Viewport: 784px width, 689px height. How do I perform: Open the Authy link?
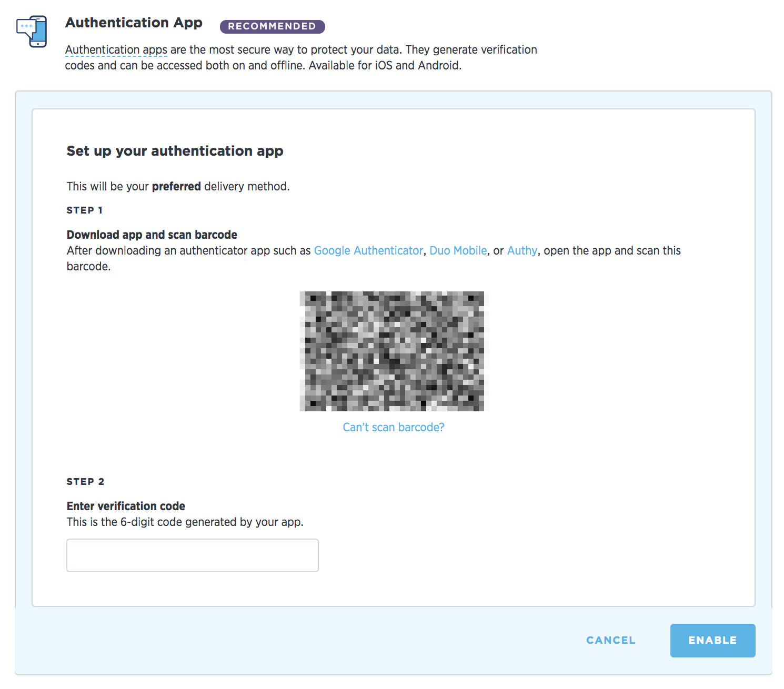pyautogui.click(x=522, y=251)
